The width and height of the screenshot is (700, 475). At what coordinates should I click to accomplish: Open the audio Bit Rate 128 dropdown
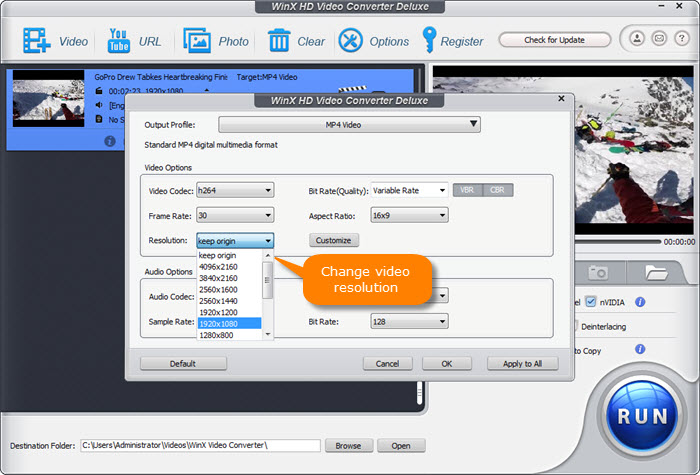409,321
